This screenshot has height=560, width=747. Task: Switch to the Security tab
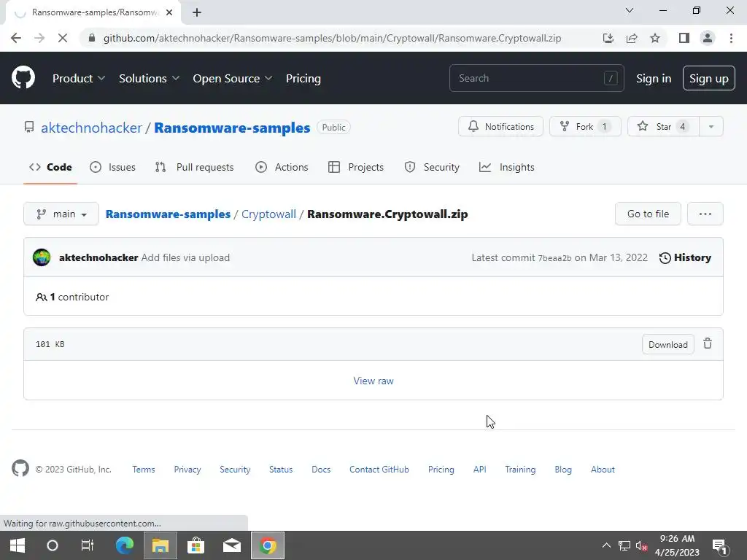coord(432,167)
